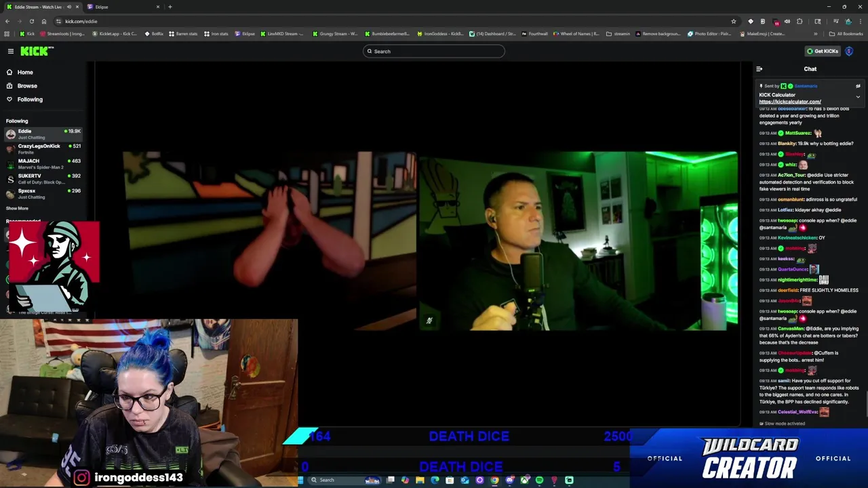Open user avatar icon beside Get KICKs
Screen dimensions: 868x488
[849, 51]
